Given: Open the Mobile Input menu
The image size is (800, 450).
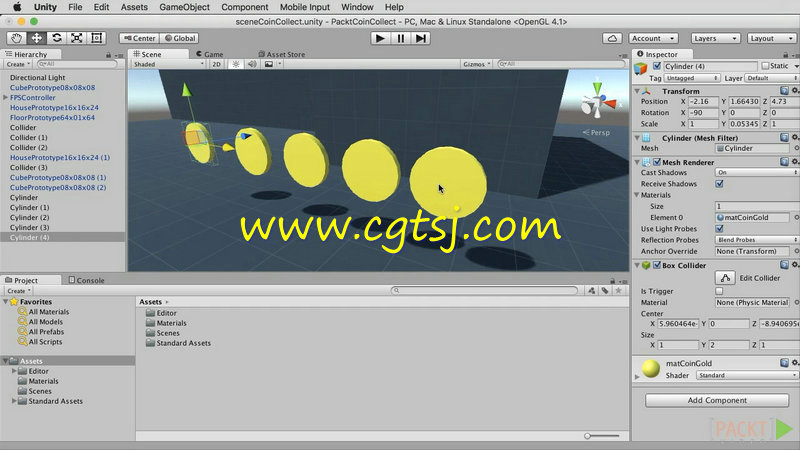Looking at the screenshot, I should click(x=305, y=7).
